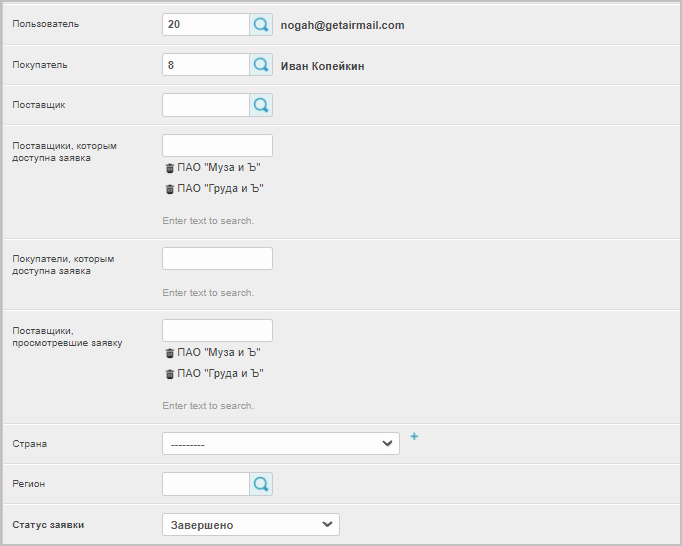The image size is (682, 546).
Task: Click the empty Регион input field
Action: tap(205, 484)
